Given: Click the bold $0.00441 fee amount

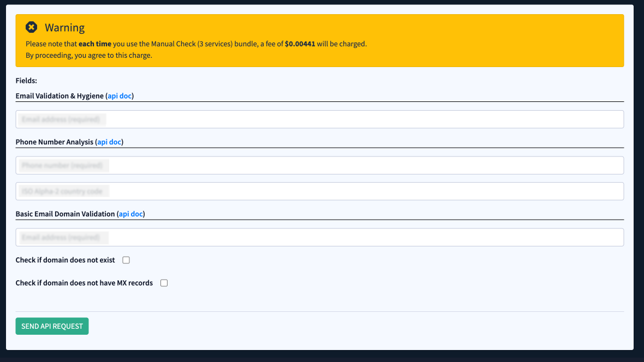Looking at the screenshot, I should point(300,44).
